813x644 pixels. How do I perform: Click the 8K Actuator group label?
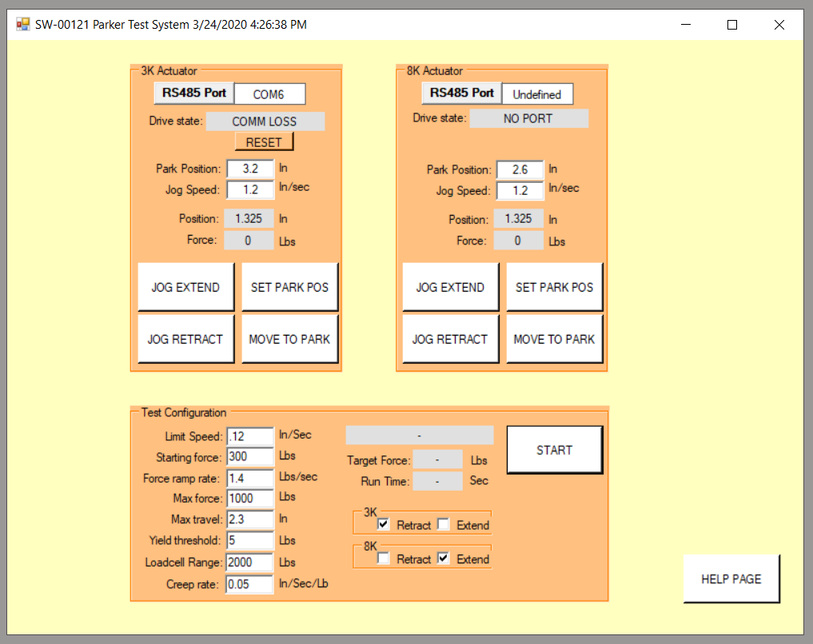tap(435, 70)
